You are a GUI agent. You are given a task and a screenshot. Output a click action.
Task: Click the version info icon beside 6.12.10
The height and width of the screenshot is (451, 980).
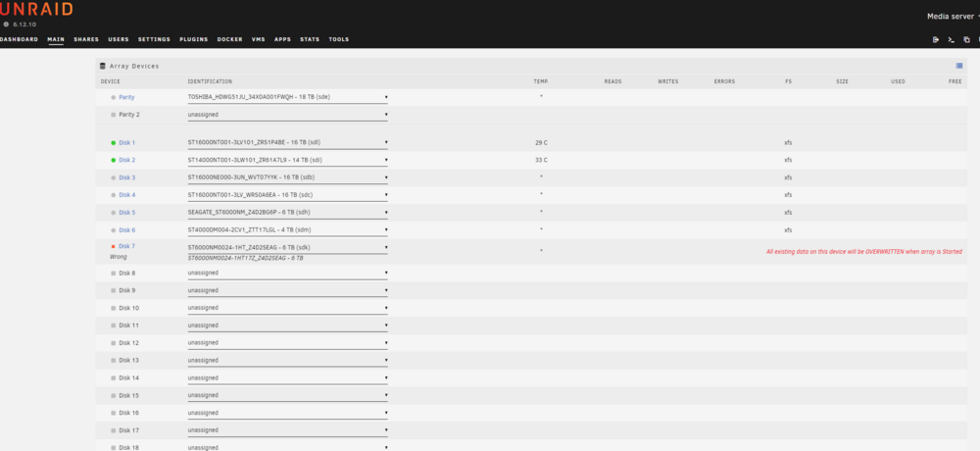(x=6, y=25)
